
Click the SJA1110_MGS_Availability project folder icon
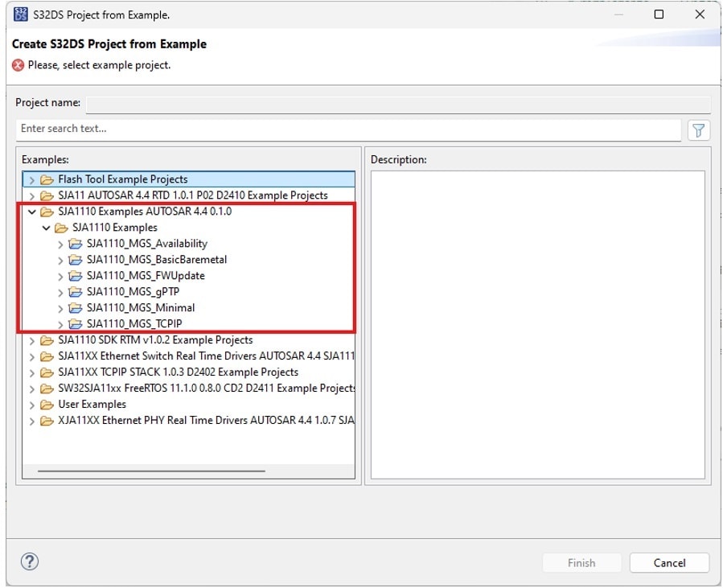click(76, 244)
